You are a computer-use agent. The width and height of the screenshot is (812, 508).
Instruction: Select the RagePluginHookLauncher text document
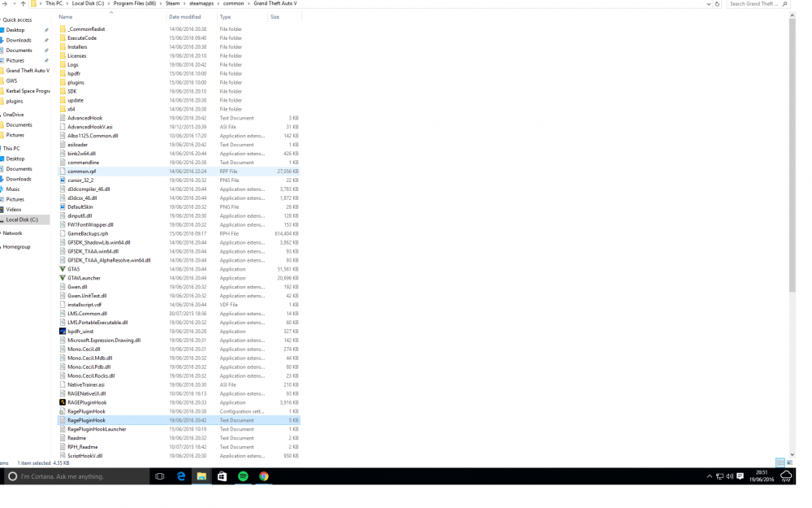coord(97,429)
